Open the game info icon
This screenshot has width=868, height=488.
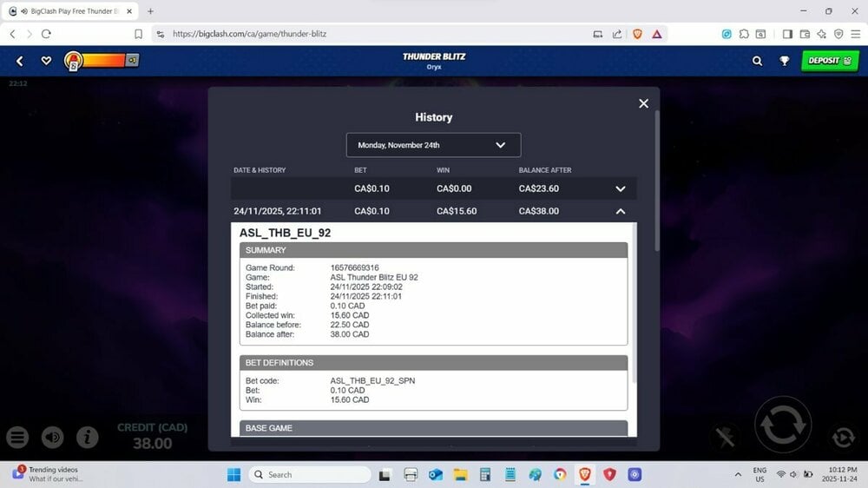point(87,437)
